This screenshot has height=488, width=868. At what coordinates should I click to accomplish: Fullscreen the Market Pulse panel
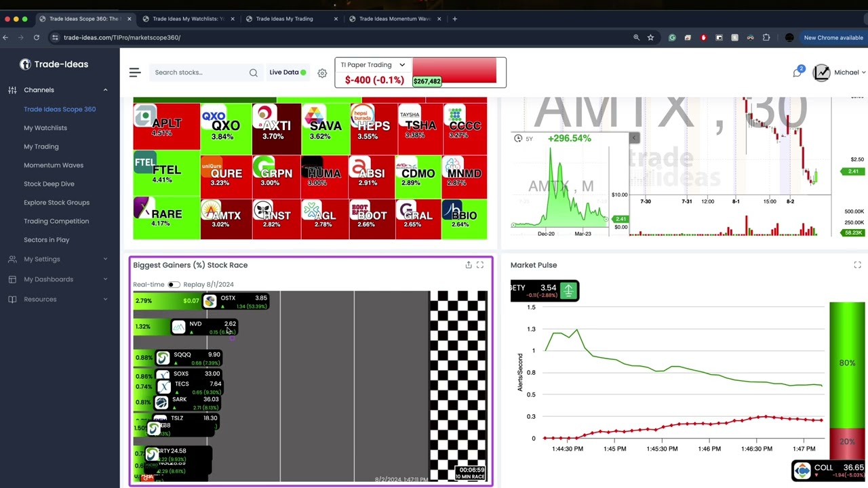[857, 265]
